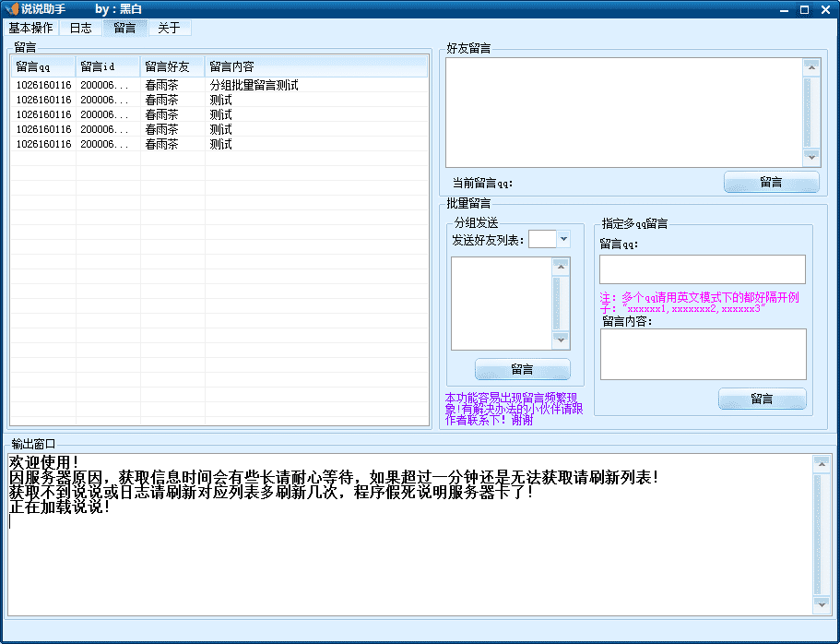This screenshot has height=644, width=840.
Task: Click inside the 留言qq input box
Action: (x=703, y=270)
